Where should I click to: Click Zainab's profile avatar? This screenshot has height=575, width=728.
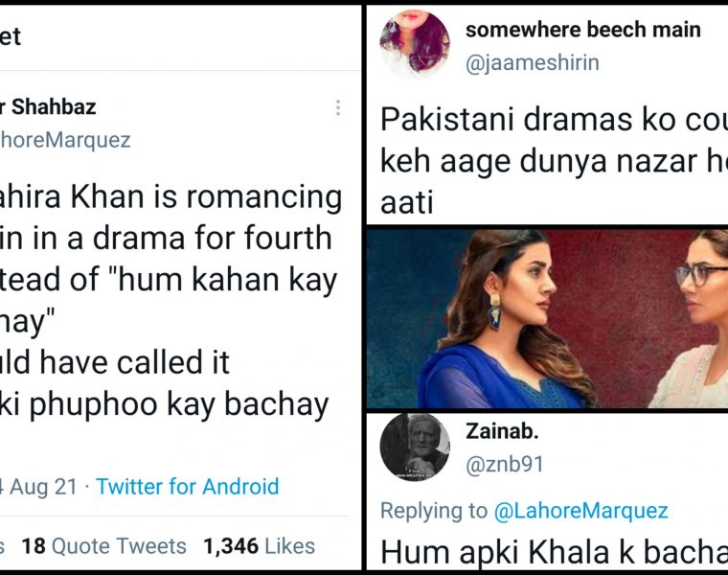(x=415, y=448)
